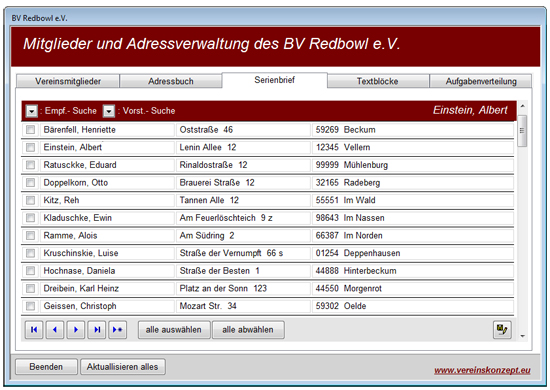Image resolution: width=550 pixels, height=390 pixels.
Task: Click the Oststraße 46 address field
Action: [243, 130]
